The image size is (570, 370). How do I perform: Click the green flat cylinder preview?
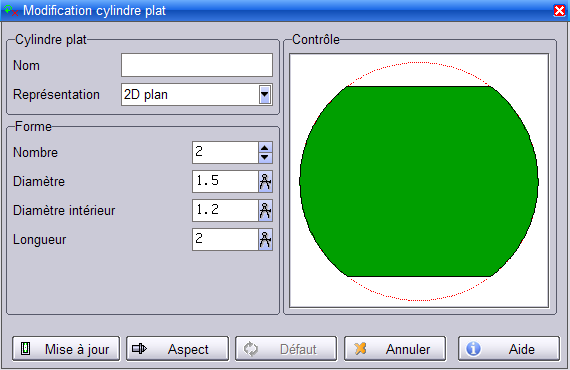click(x=419, y=181)
